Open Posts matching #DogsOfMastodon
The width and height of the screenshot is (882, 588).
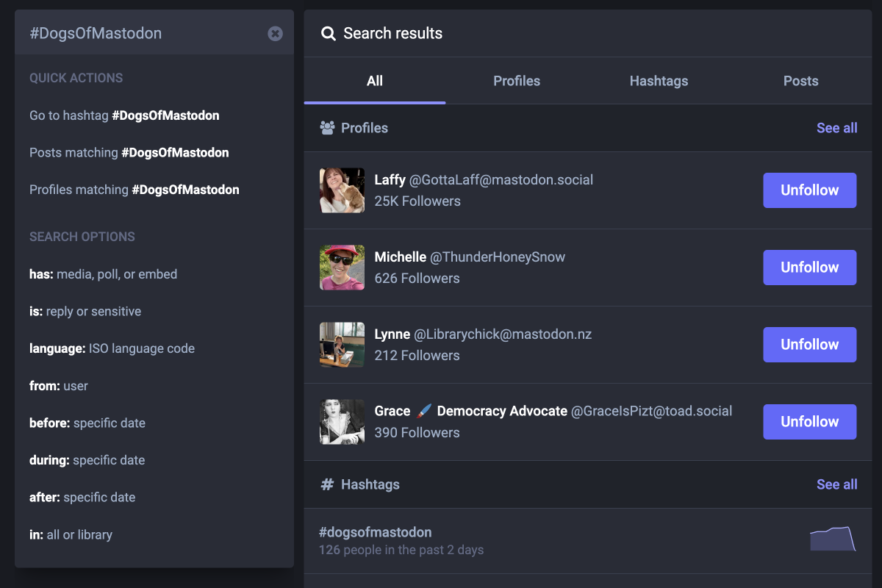coord(129,152)
